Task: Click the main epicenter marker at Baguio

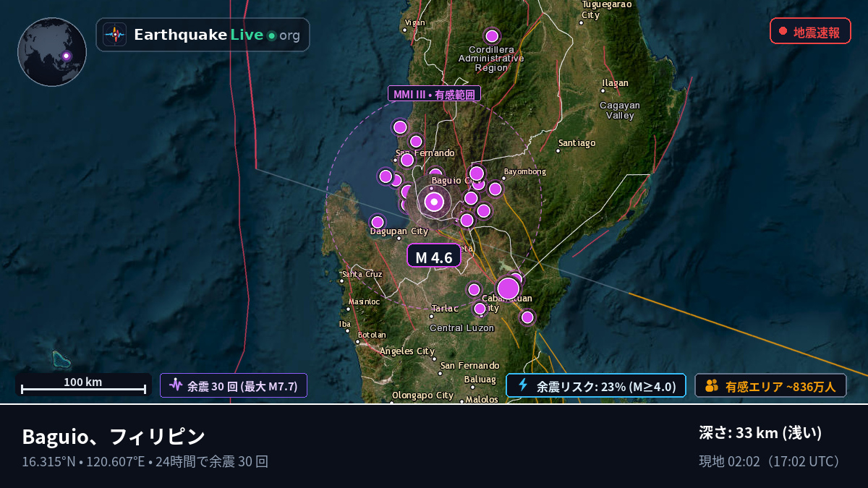Action: (434, 202)
